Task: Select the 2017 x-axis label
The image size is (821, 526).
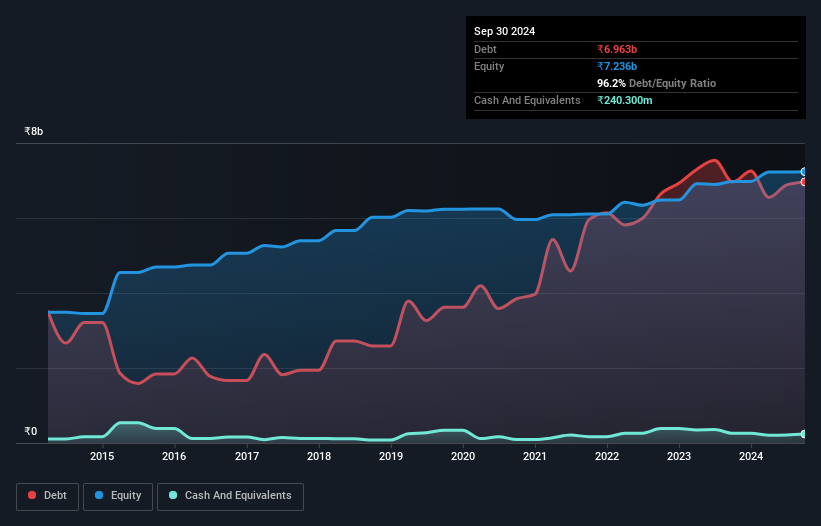Action: [247, 456]
